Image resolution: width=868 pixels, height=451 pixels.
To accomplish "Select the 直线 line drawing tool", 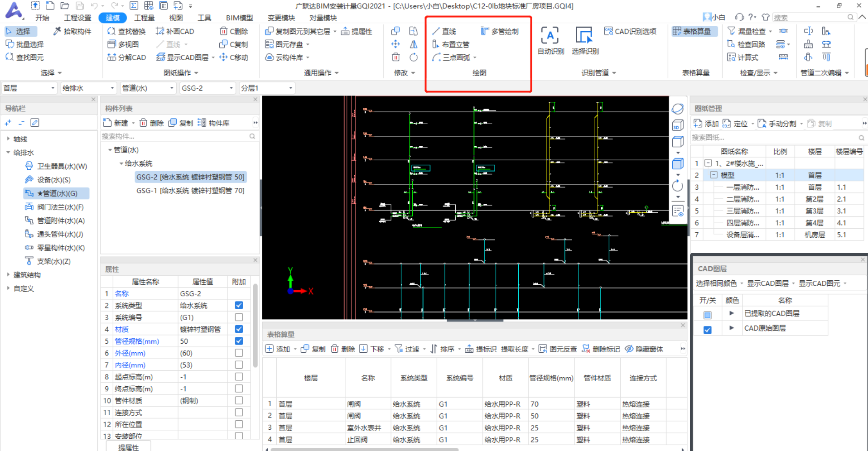I will point(444,31).
